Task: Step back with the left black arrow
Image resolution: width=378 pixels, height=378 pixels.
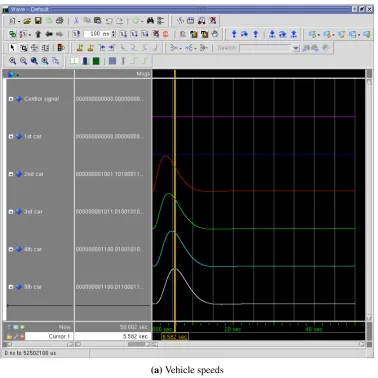Action: click(49, 34)
